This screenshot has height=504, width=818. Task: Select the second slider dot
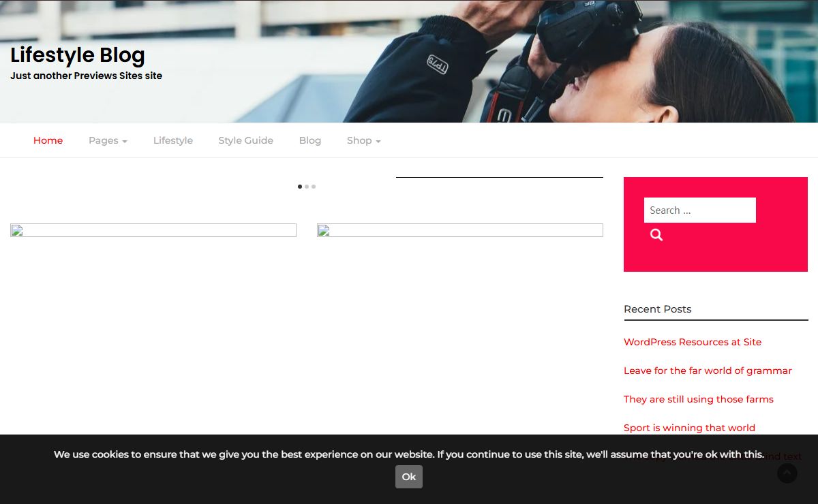coord(307,187)
